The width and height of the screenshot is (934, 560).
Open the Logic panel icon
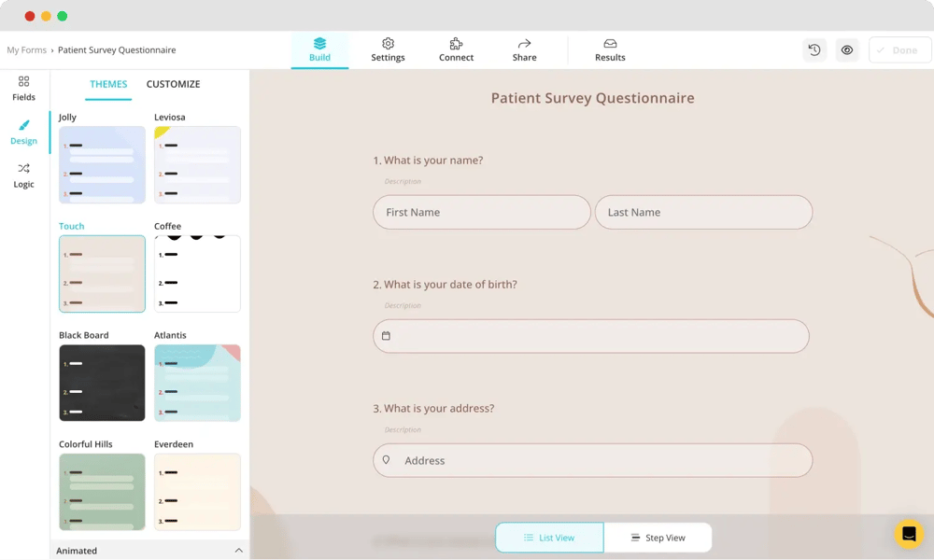pyautogui.click(x=23, y=169)
